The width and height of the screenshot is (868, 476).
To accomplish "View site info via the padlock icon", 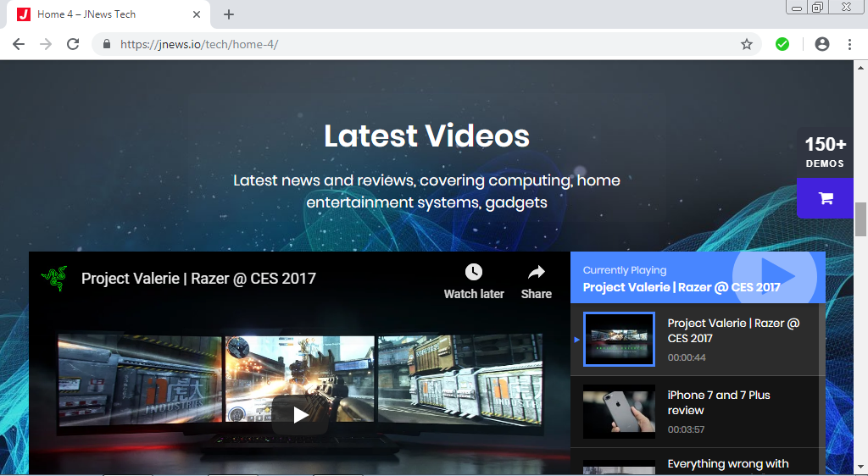I will point(107,44).
